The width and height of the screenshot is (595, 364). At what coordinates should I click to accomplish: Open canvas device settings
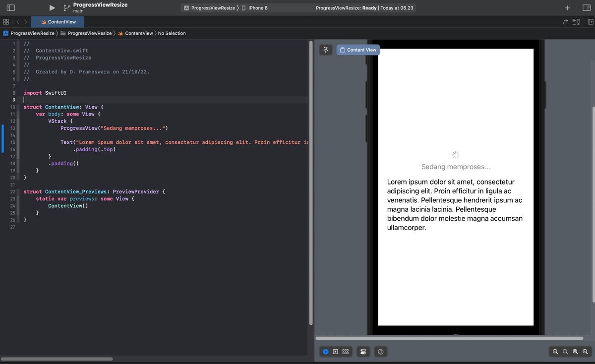(x=363, y=352)
